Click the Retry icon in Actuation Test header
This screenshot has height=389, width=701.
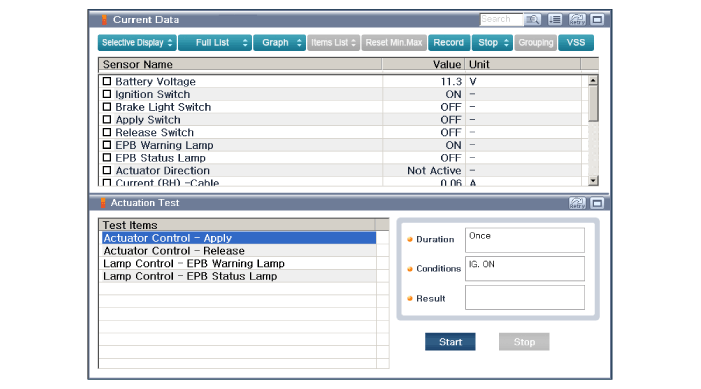coord(577,203)
